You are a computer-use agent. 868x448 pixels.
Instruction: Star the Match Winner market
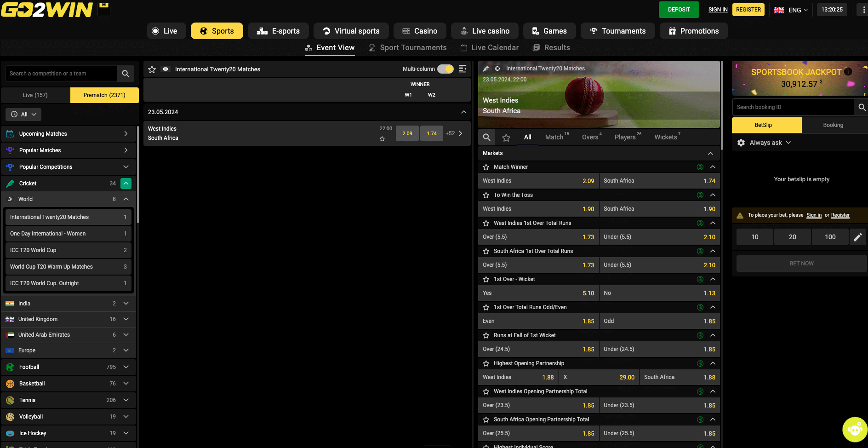[486, 167]
